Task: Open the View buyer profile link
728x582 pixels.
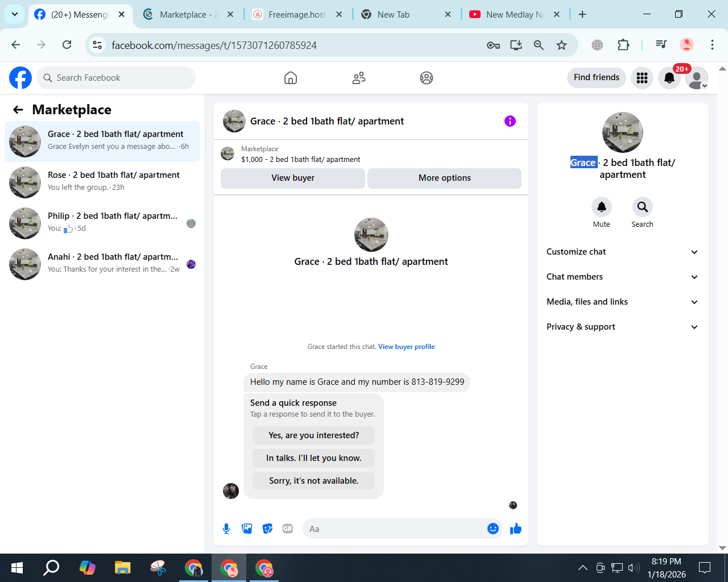Action: click(407, 347)
